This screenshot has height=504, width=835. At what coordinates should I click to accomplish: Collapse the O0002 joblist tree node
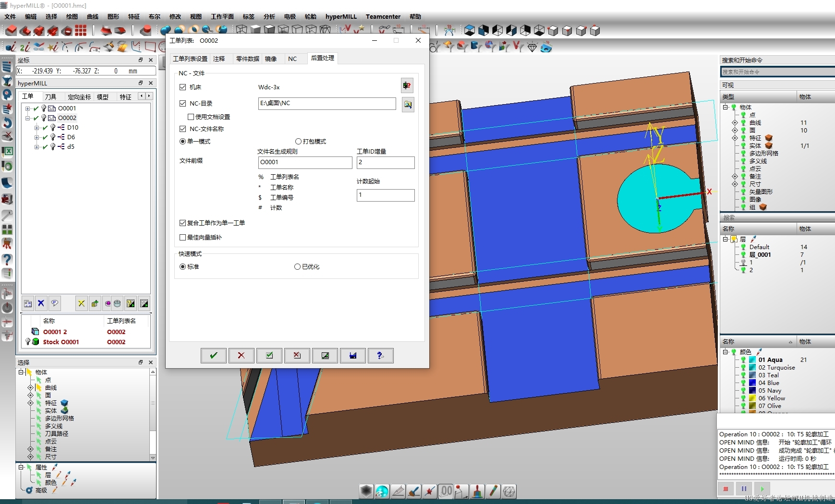(x=27, y=118)
